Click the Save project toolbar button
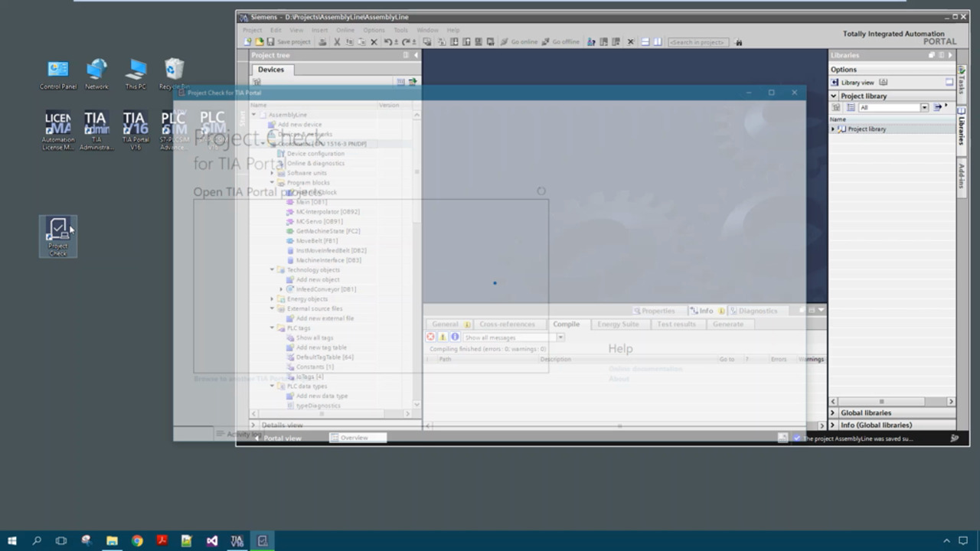 [288, 42]
